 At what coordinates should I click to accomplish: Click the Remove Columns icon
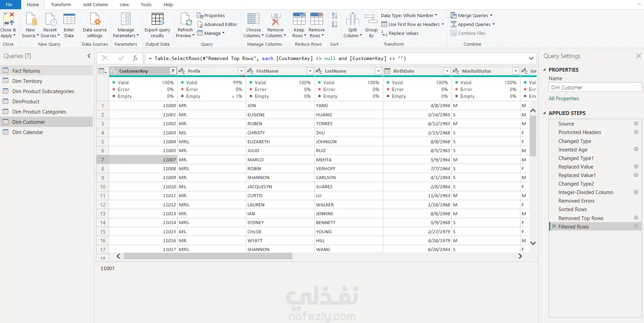(x=276, y=19)
